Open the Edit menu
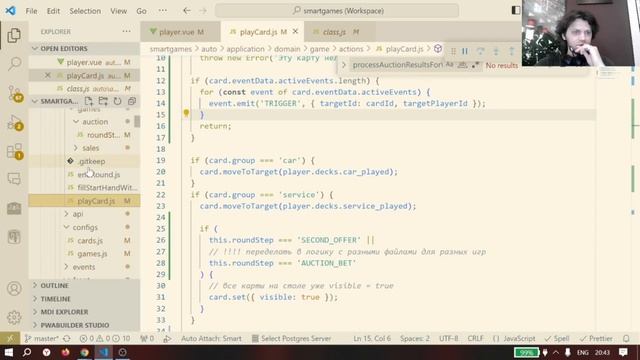 click(53, 11)
